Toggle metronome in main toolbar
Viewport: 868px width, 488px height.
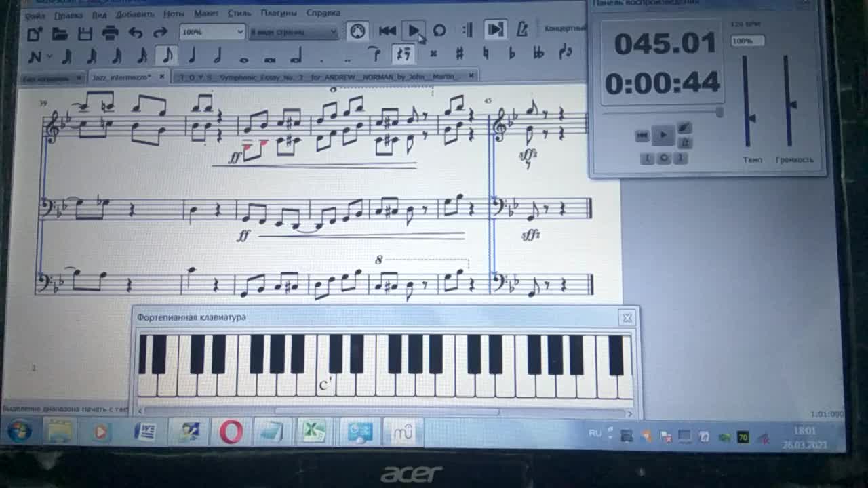(521, 30)
